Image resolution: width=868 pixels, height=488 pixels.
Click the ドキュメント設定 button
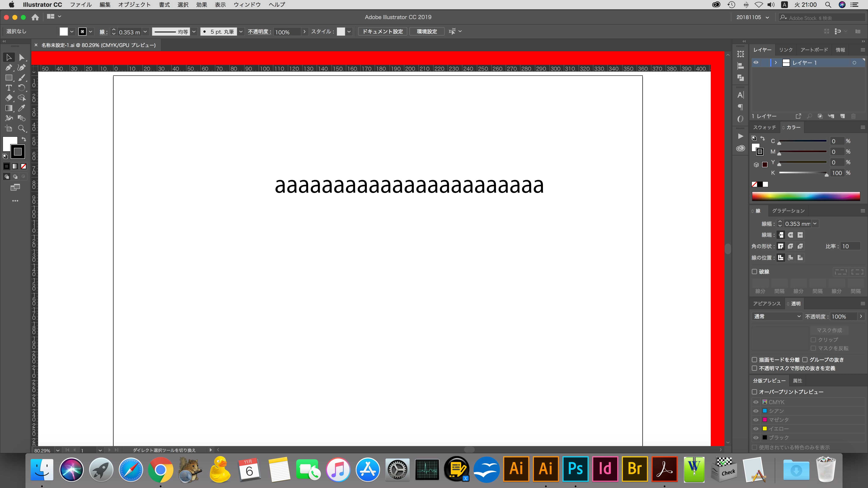[383, 31]
